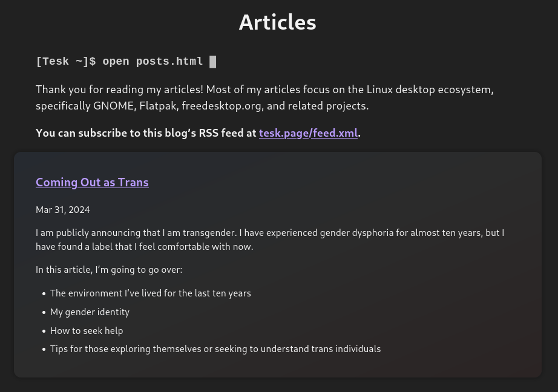Click the bullet before "Tips for those exploring"

44,350
